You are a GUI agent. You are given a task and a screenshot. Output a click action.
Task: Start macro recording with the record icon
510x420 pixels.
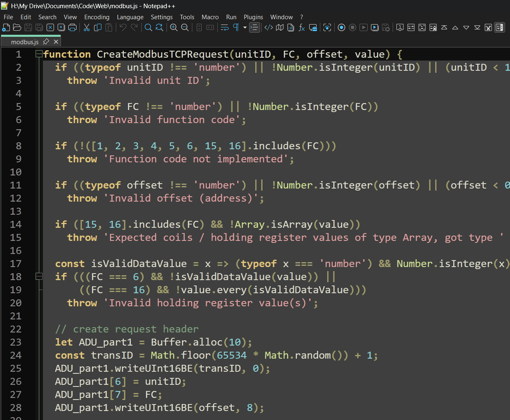(341, 27)
